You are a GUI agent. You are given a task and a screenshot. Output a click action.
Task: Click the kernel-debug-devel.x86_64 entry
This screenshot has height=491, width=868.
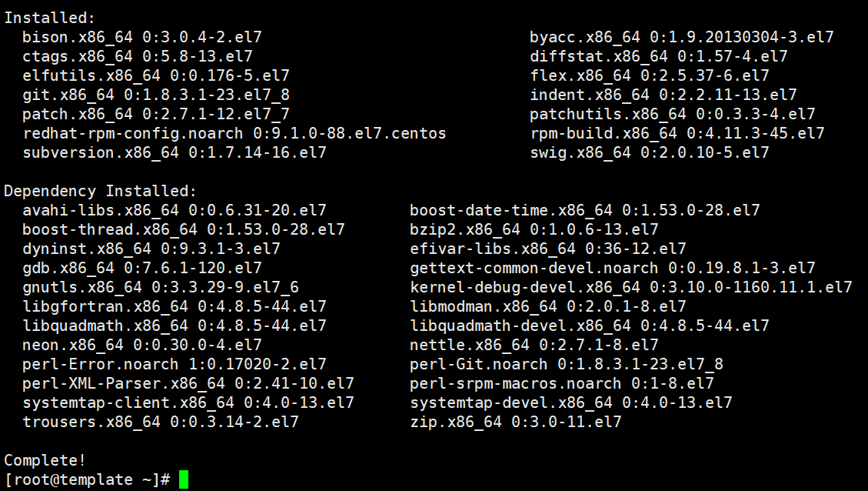(630, 287)
